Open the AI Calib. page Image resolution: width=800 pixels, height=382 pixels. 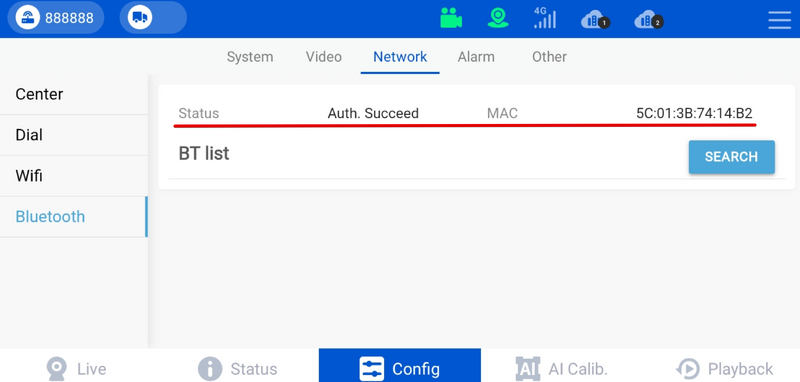click(x=562, y=368)
